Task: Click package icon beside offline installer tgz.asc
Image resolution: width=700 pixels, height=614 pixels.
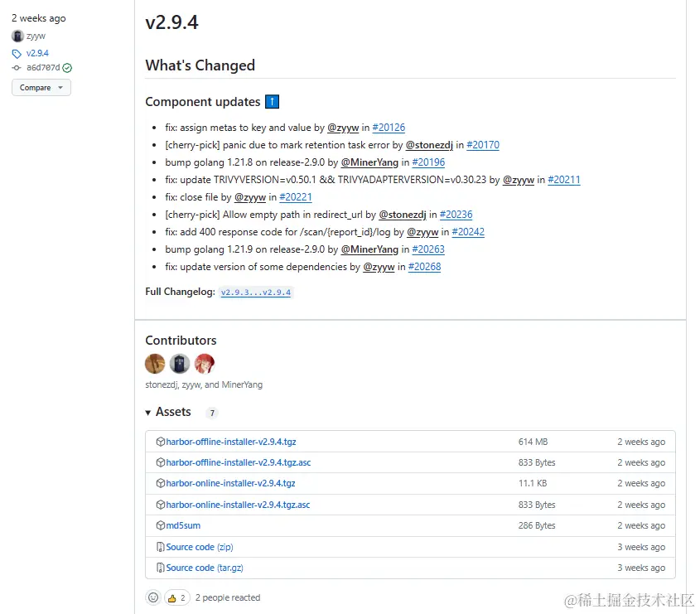Action: point(160,462)
